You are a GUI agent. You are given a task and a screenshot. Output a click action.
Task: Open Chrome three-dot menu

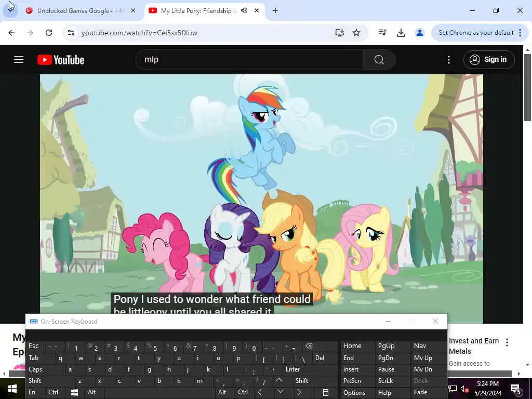click(520, 33)
